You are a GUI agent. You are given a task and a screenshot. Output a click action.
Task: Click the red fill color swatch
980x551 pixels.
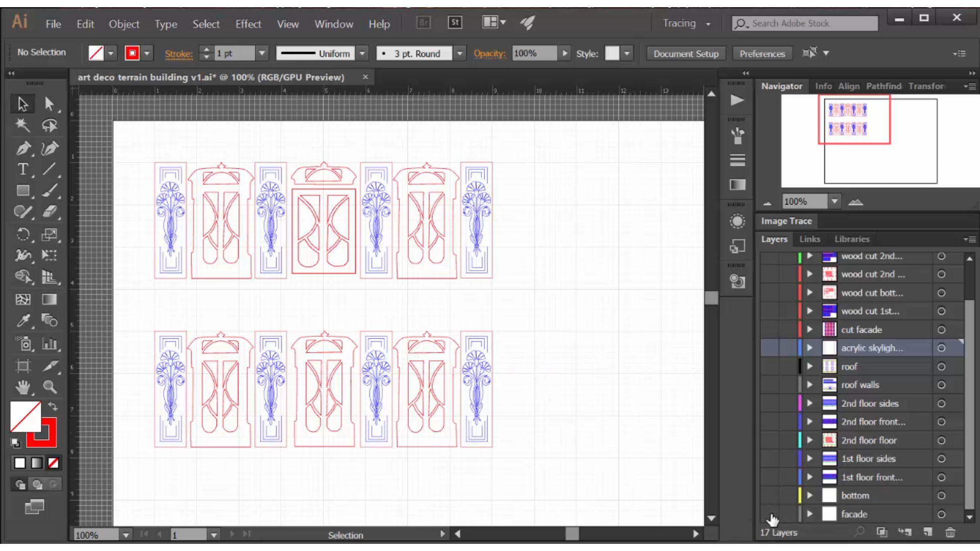click(x=132, y=53)
